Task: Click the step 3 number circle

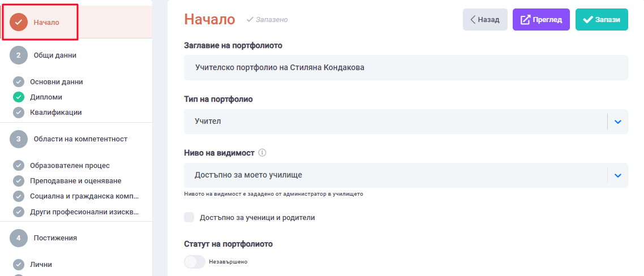Action: click(x=19, y=139)
